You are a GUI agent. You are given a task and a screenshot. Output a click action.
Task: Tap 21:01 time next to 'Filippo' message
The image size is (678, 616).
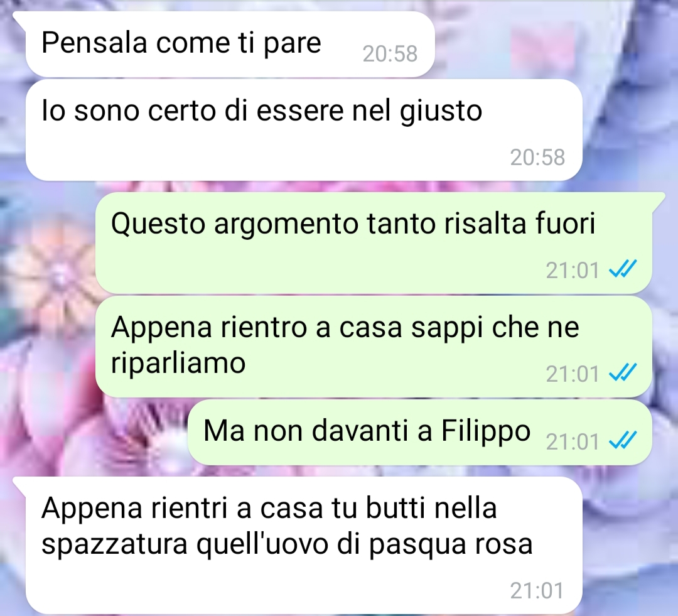[573, 441]
